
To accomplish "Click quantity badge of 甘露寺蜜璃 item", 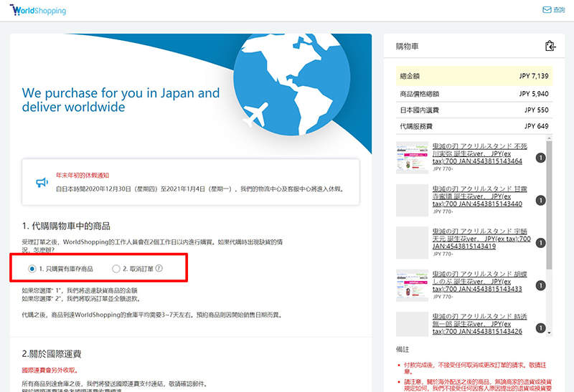I will coord(540,201).
